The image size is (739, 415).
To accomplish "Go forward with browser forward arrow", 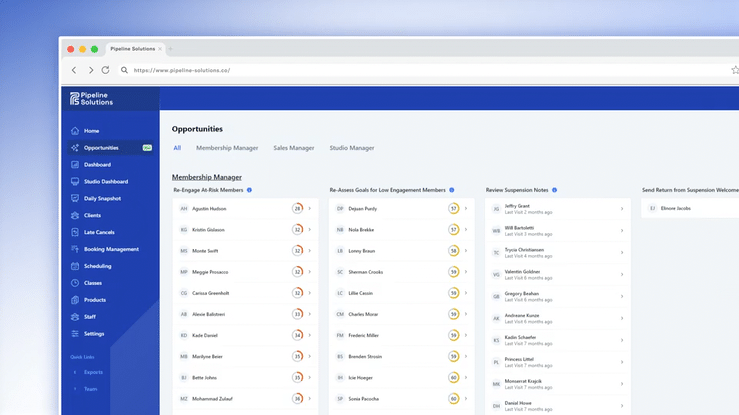I will click(x=90, y=70).
